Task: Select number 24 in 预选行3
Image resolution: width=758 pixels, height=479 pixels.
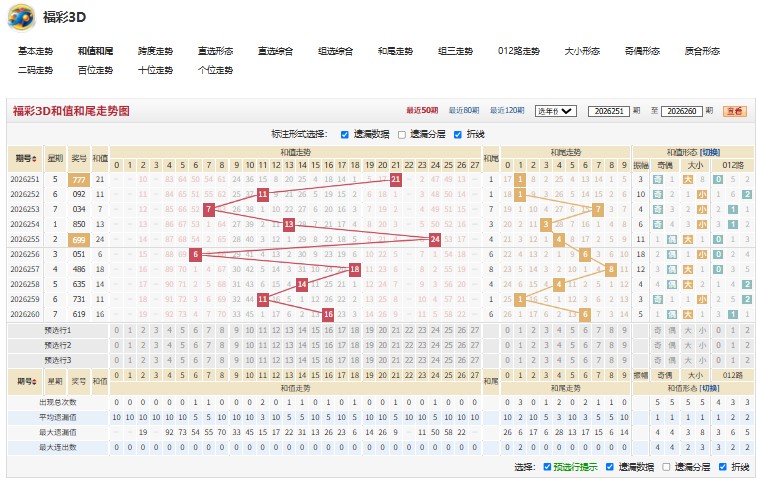Action: click(x=435, y=361)
